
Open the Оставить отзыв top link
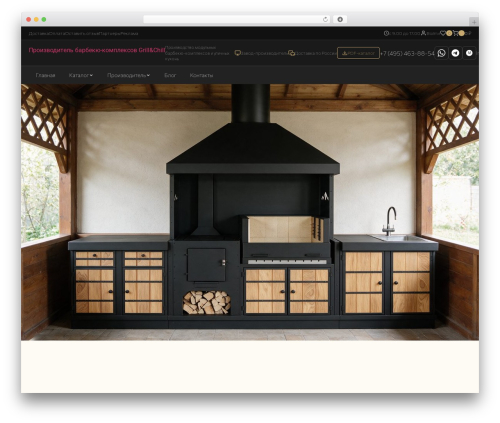pyautogui.click(x=82, y=33)
